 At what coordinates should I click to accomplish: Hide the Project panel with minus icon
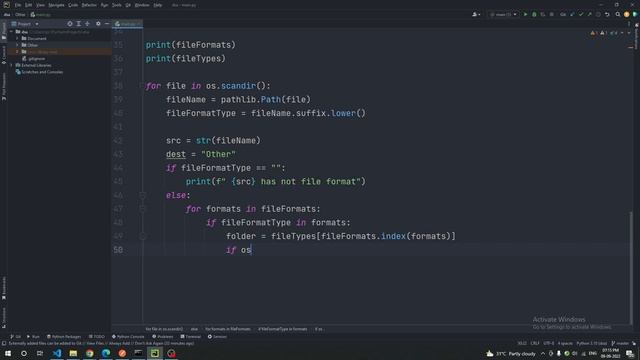click(107, 24)
